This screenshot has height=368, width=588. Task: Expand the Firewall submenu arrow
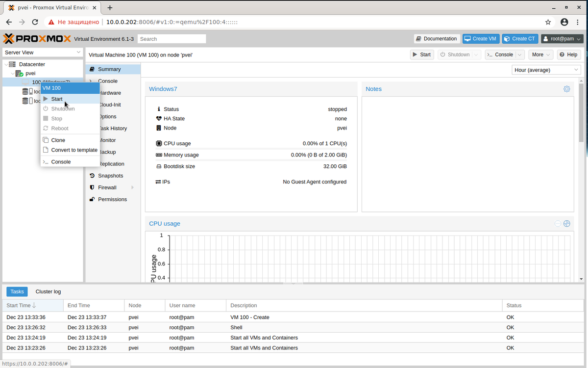(132, 187)
